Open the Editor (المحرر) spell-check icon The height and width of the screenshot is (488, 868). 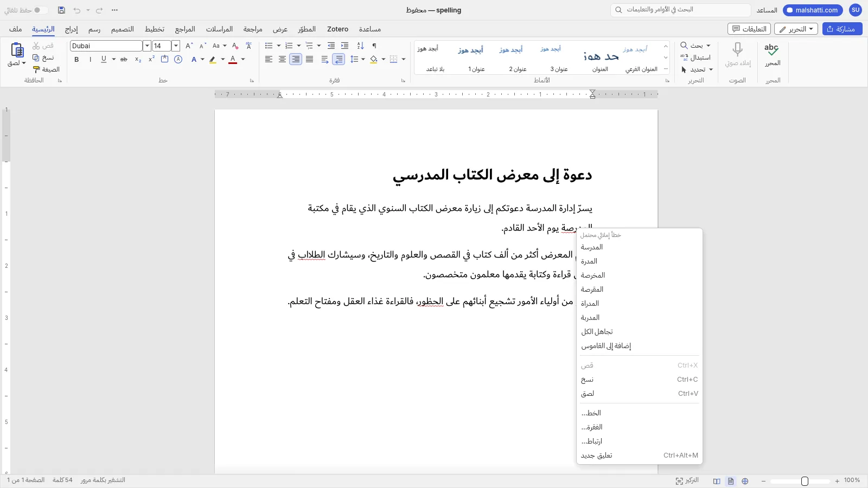pyautogui.click(x=771, y=50)
